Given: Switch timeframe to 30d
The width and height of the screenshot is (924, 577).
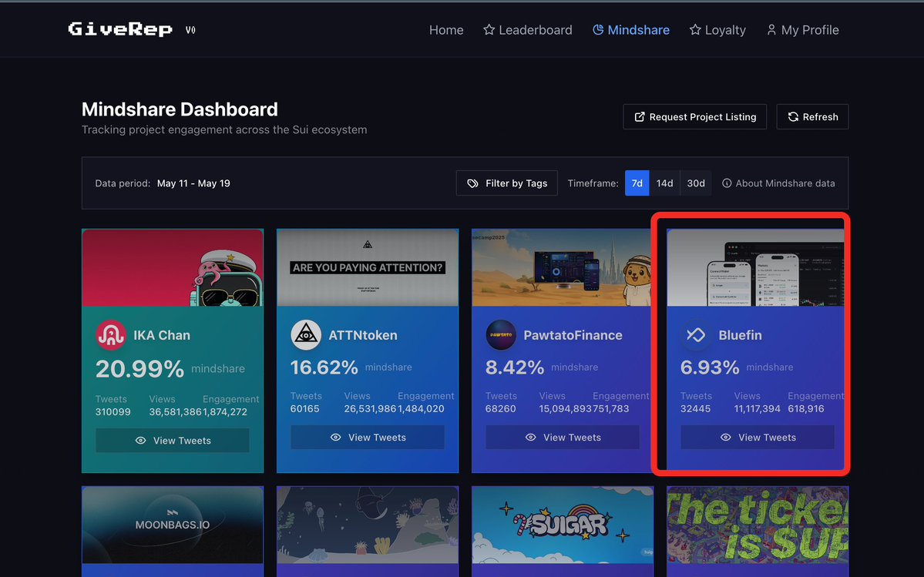Looking at the screenshot, I should 696,183.
